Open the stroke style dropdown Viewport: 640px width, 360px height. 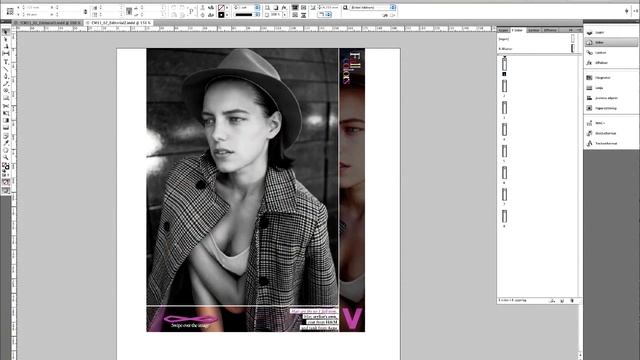click(x=257, y=15)
